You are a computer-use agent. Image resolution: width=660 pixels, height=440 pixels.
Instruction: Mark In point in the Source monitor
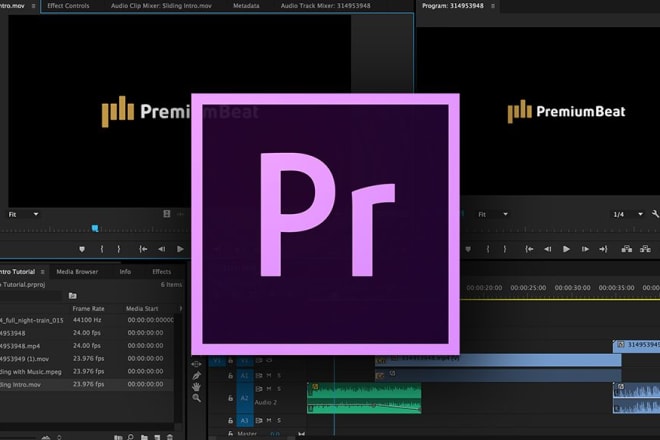pyautogui.click(x=102, y=249)
